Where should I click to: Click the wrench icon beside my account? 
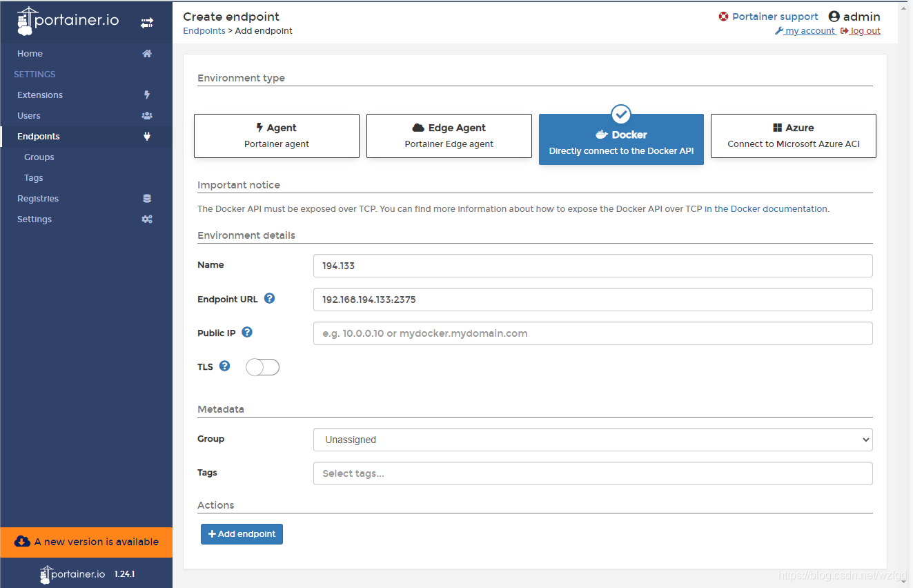[x=779, y=31]
